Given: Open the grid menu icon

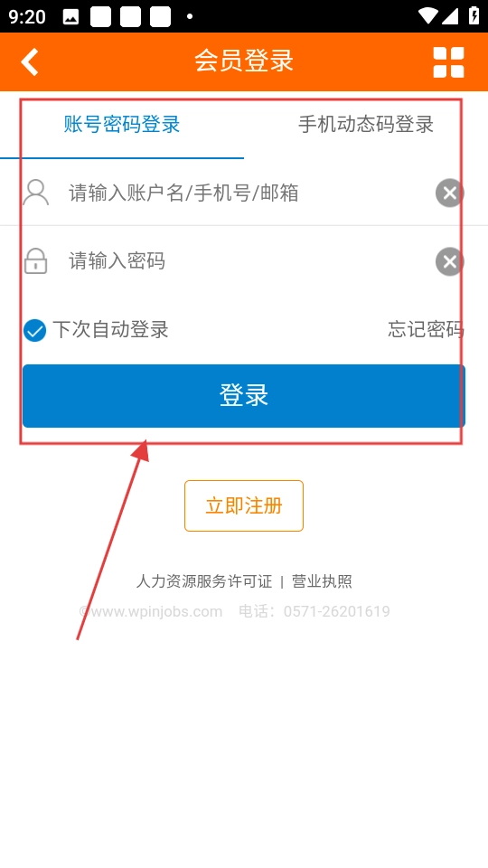Looking at the screenshot, I should click(x=448, y=62).
